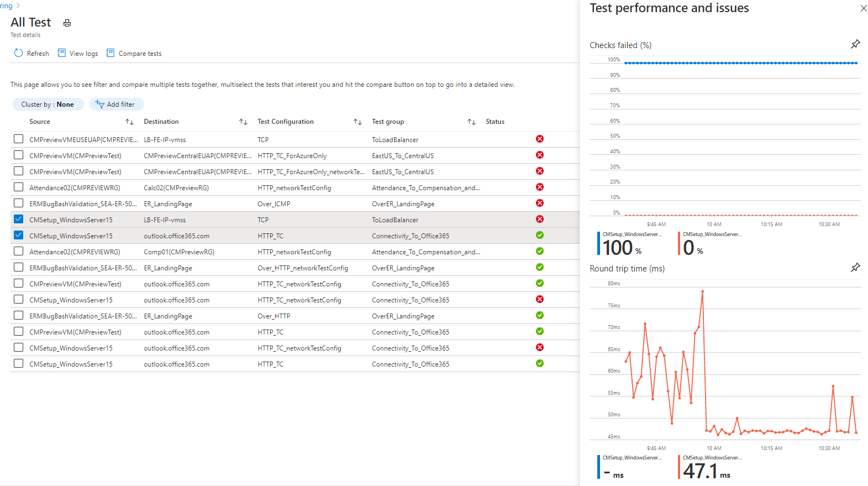Click the Add filter funnel icon
868x486 pixels.
(99, 104)
